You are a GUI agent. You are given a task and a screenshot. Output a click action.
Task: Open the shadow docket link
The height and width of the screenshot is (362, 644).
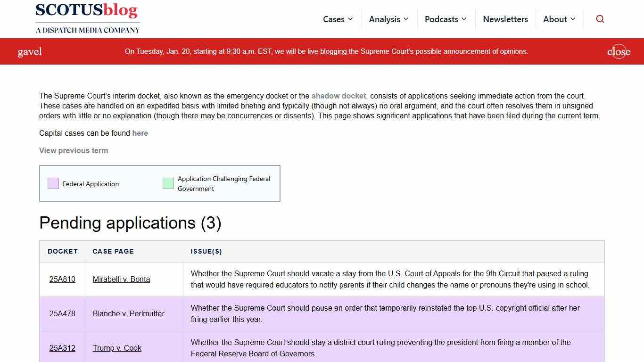339,96
